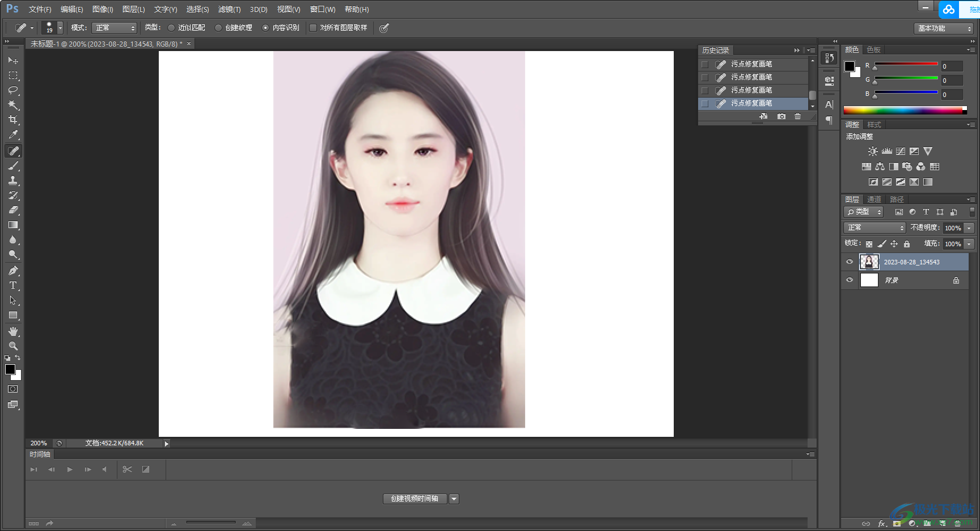
Task: Select the Gradient tool
Action: click(x=13, y=225)
